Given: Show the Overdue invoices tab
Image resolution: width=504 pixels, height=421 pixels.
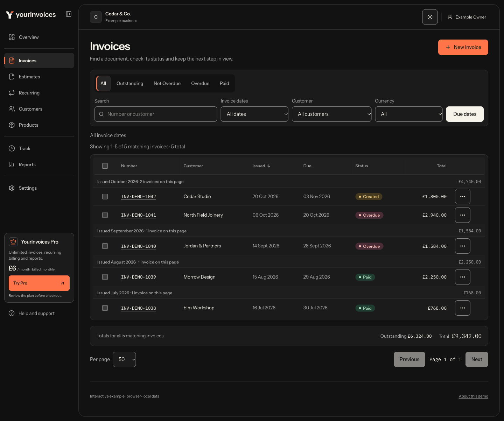Looking at the screenshot, I should 200,83.
